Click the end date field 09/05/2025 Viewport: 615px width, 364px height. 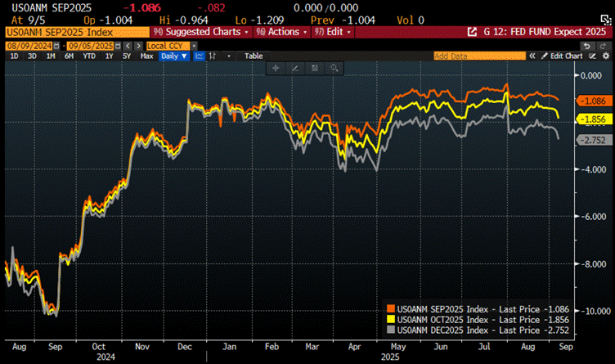click(91, 46)
